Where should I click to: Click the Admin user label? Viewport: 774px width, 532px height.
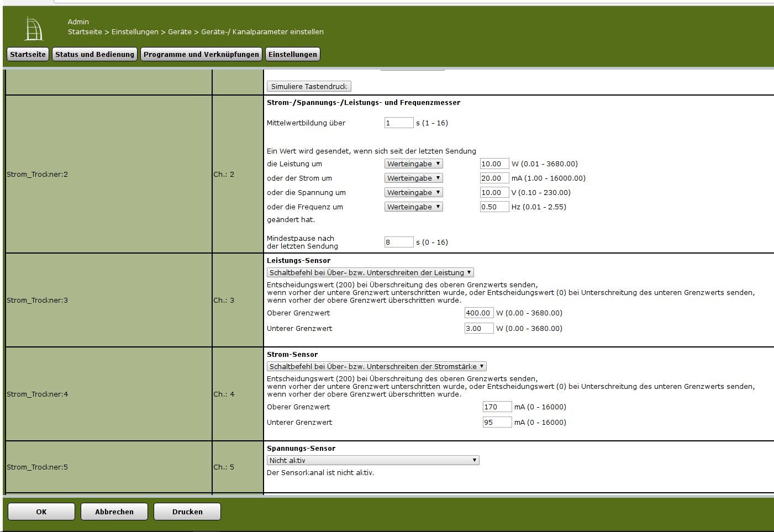coord(78,22)
